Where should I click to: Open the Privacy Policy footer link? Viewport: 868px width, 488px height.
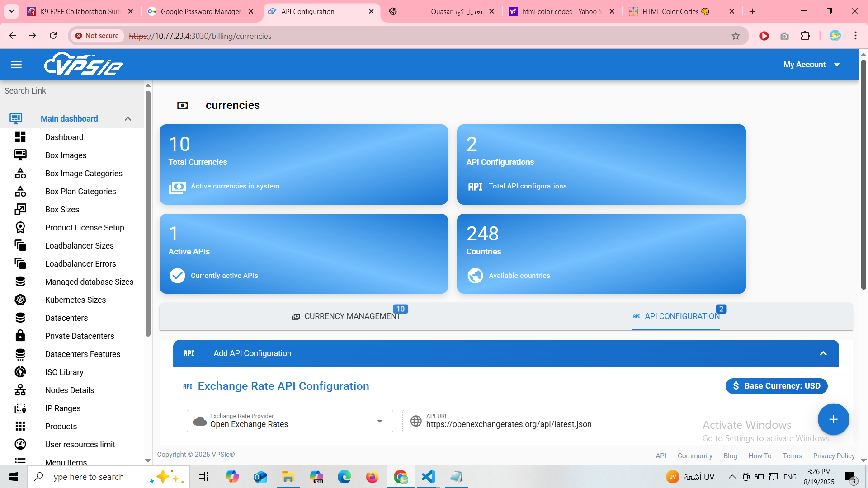pos(833,456)
